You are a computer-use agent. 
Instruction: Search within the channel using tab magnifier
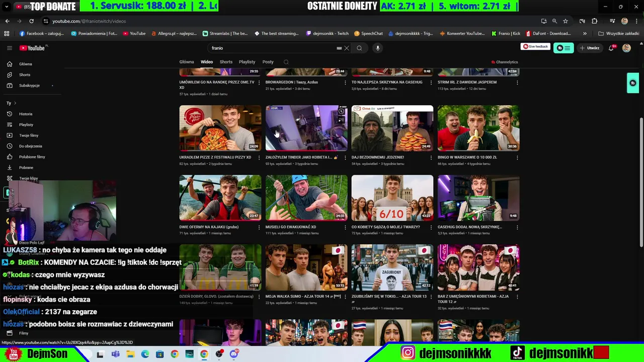click(x=286, y=62)
